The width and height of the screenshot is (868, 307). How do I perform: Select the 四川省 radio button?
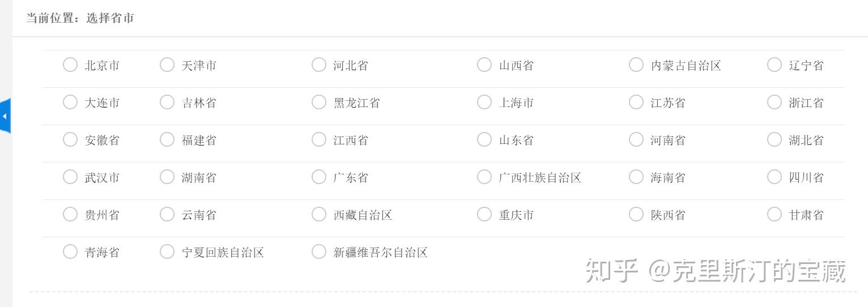click(775, 177)
